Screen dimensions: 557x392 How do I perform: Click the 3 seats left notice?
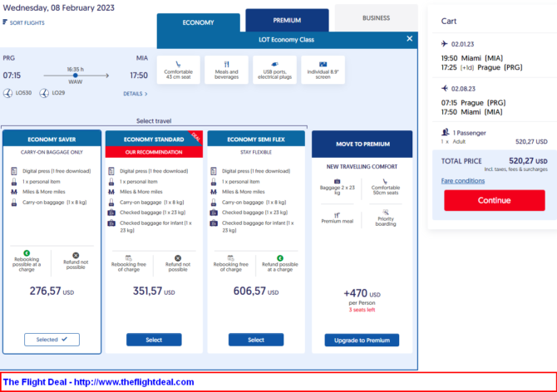pos(362,310)
